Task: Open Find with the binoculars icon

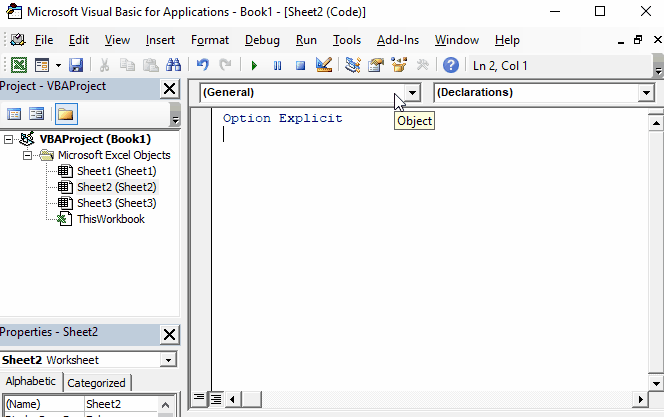Action: point(173,65)
